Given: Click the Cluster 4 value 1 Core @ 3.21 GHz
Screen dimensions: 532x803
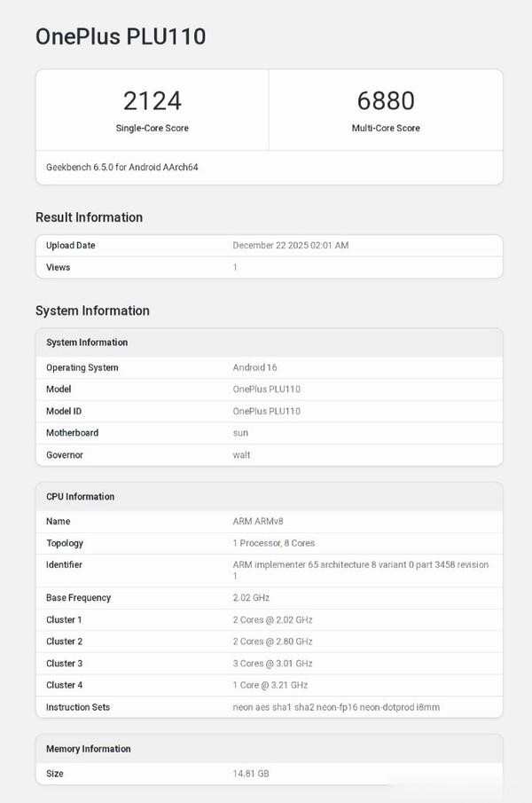Looking at the screenshot, I should (270, 685).
